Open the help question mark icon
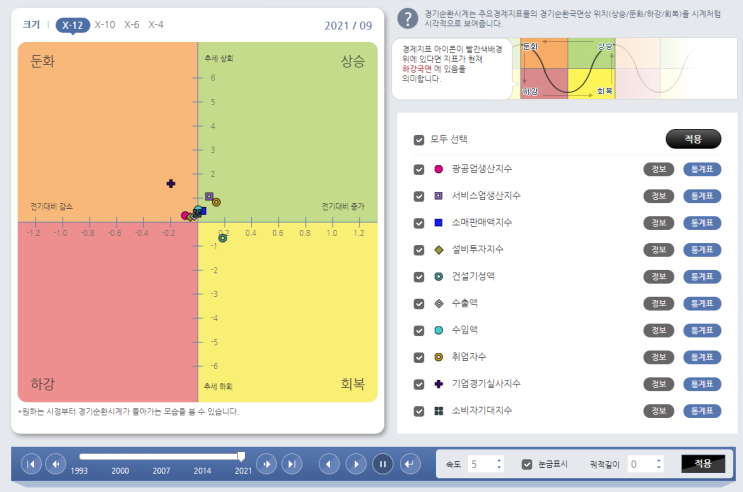Screen dimensions: 743x492 [x=408, y=19]
